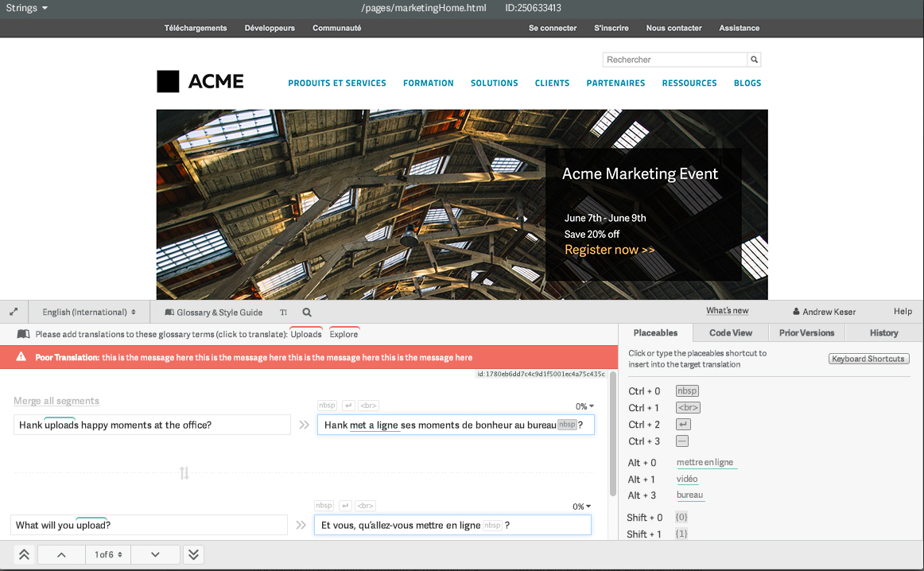Click the site search magnifier button
Screen dimensions: 924x571
(754, 60)
